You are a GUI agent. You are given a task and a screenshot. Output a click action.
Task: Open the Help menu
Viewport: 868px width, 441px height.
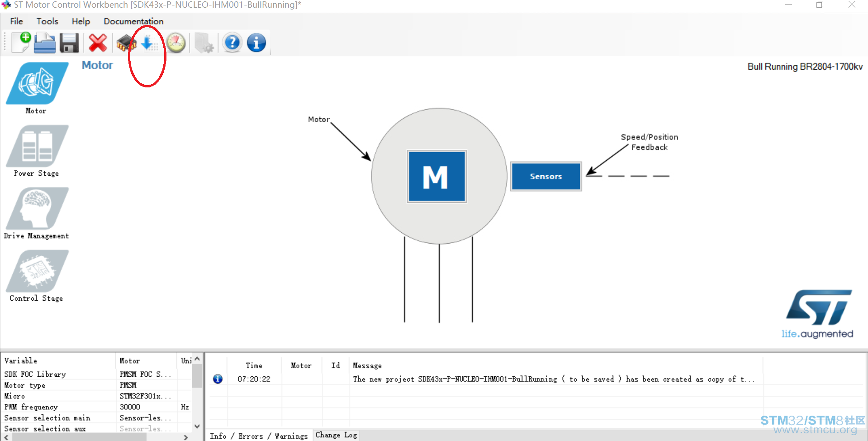coord(81,21)
